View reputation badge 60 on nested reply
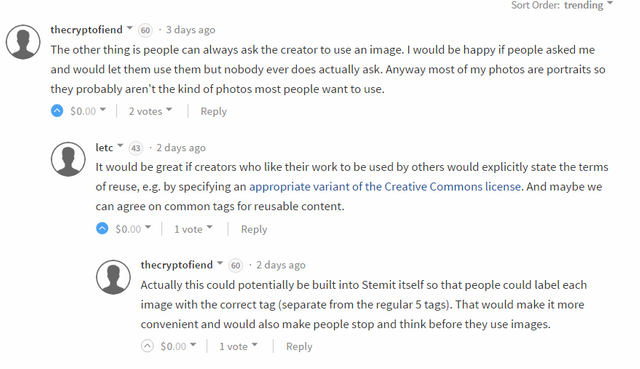The height and width of the screenshot is (369, 640). click(236, 265)
